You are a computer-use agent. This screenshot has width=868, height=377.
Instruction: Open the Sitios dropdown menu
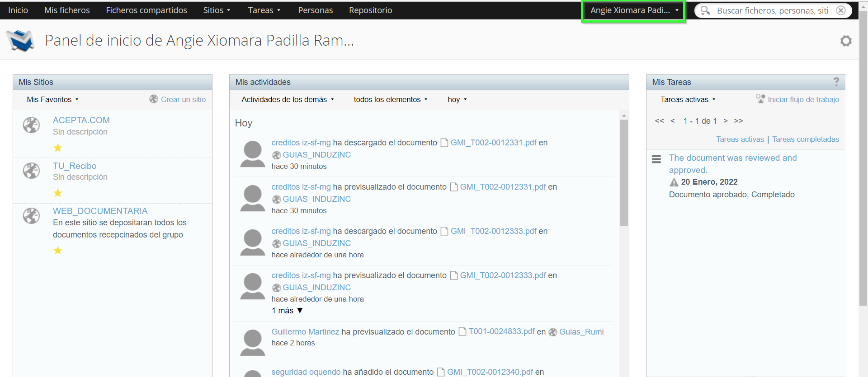coord(217,10)
